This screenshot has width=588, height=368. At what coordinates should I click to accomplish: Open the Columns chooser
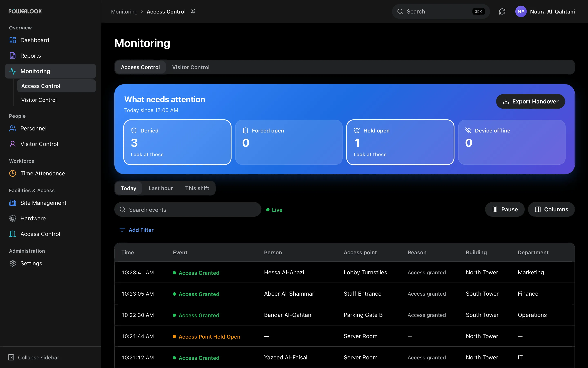click(x=551, y=209)
